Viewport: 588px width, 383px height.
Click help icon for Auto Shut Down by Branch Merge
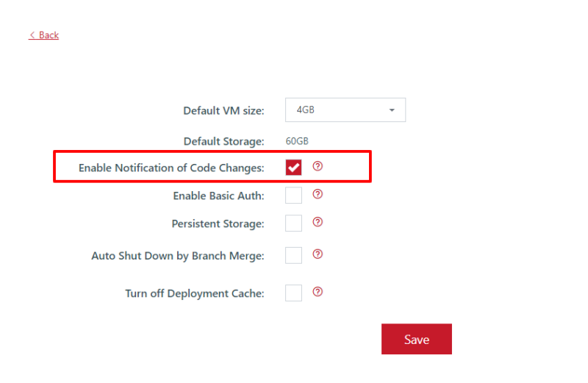click(318, 254)
